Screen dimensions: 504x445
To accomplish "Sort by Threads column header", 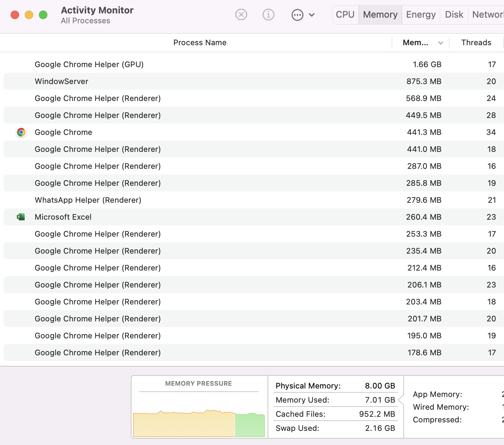I will click(x=476, y=43).
